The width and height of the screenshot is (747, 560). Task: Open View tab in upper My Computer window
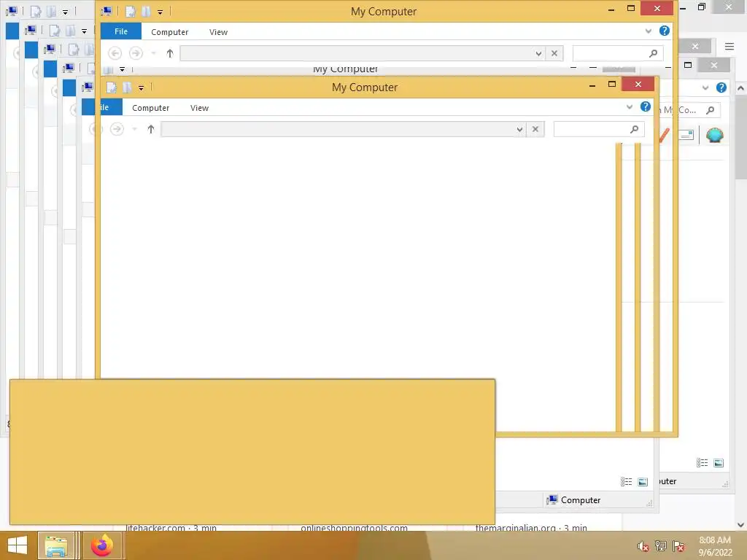(x=218, y=32)
